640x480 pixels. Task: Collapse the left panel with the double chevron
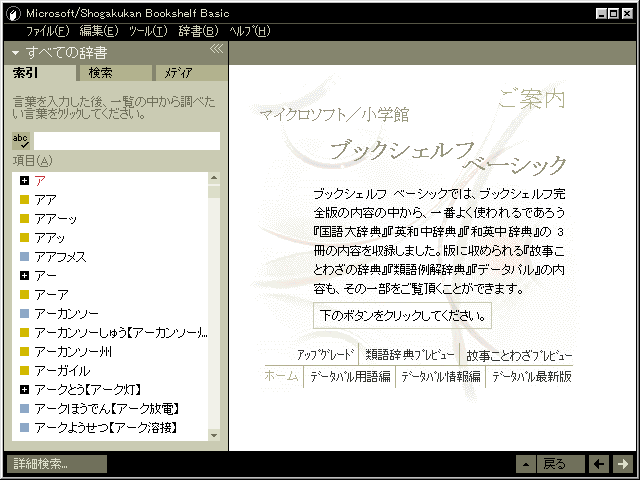[217, 49]
